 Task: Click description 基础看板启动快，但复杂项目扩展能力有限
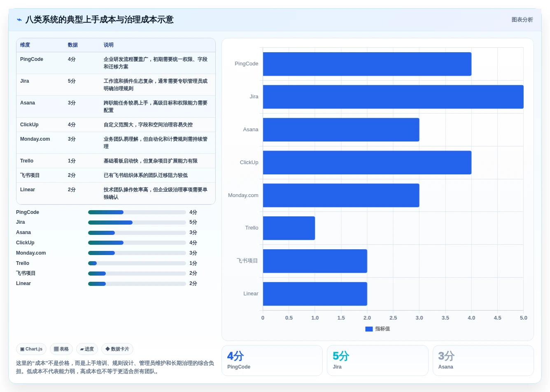tap(151, 161)
